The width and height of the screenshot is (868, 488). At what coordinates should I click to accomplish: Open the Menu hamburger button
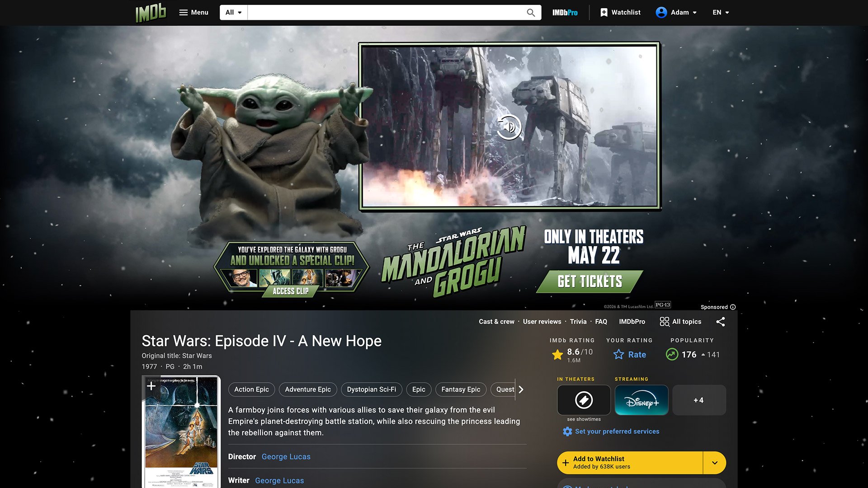pos(193,13)
